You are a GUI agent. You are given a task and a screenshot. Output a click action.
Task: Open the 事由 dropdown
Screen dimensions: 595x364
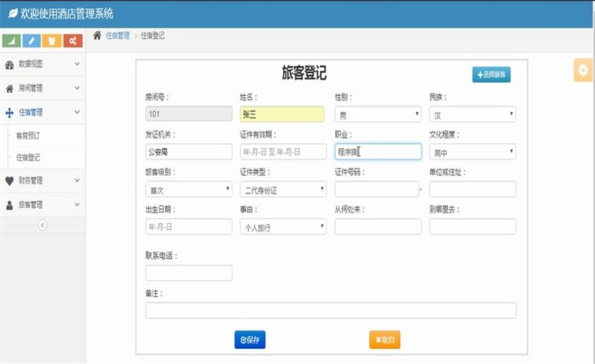pos(283,227)
